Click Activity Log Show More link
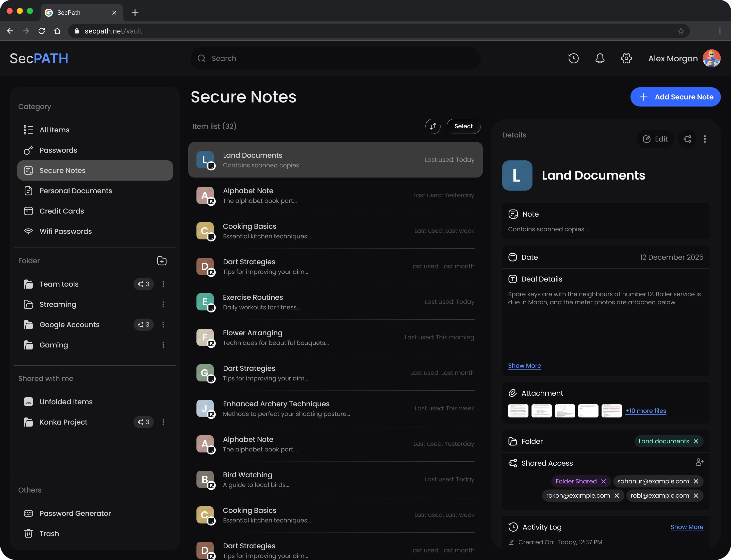 (x=687, y=527)
